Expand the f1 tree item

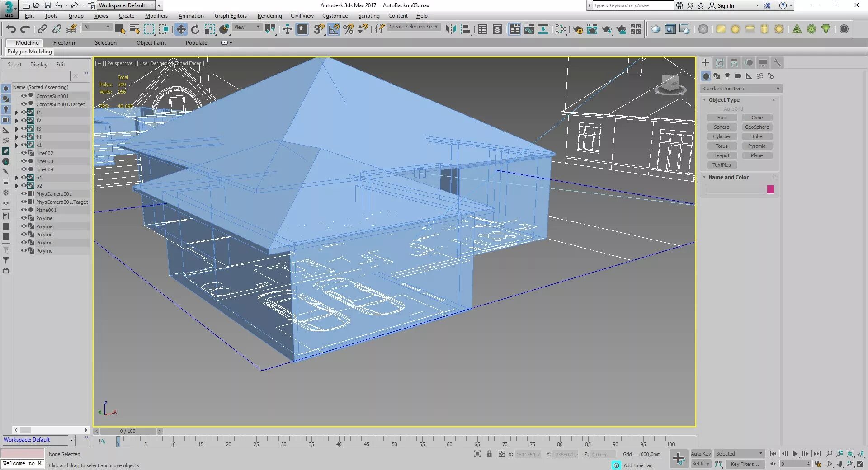[x=17, y=113]
